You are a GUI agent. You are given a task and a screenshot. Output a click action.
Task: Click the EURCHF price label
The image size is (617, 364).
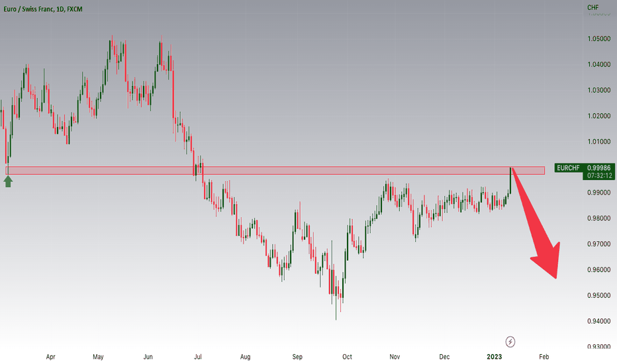[x=568, y=168]
